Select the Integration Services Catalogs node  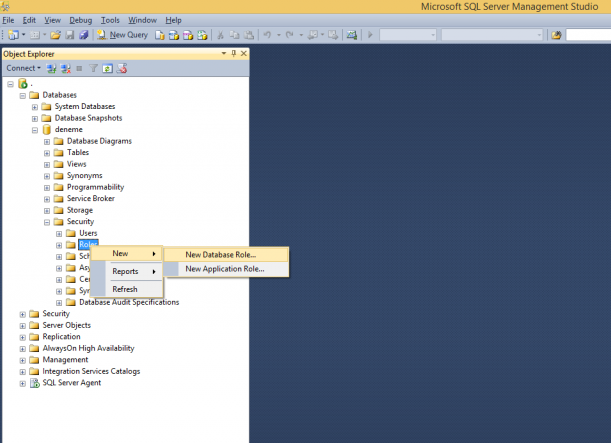(x=91, y=371)
